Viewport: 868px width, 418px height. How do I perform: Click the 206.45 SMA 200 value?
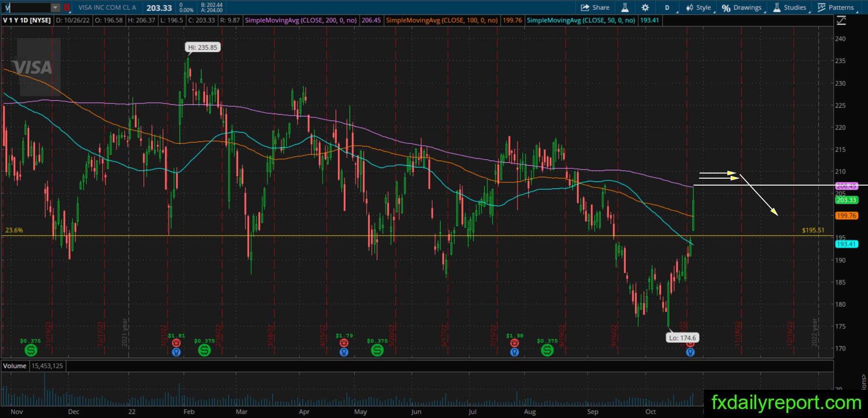(x=371, y=20)
